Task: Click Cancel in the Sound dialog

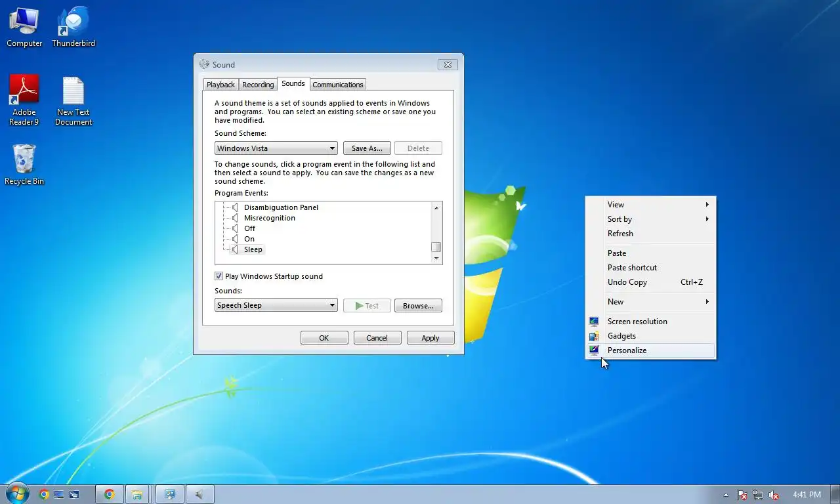Action: pos(377,338)
